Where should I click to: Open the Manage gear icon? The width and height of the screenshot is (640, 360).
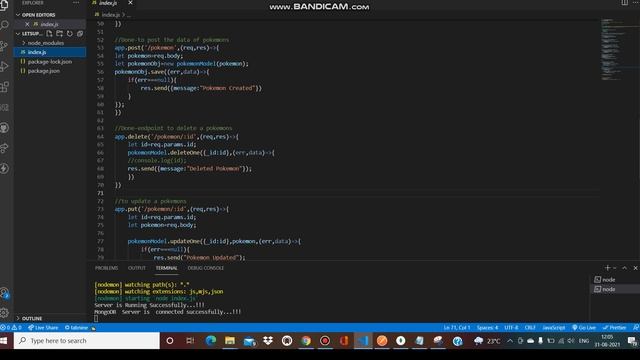tap(4, 313)
